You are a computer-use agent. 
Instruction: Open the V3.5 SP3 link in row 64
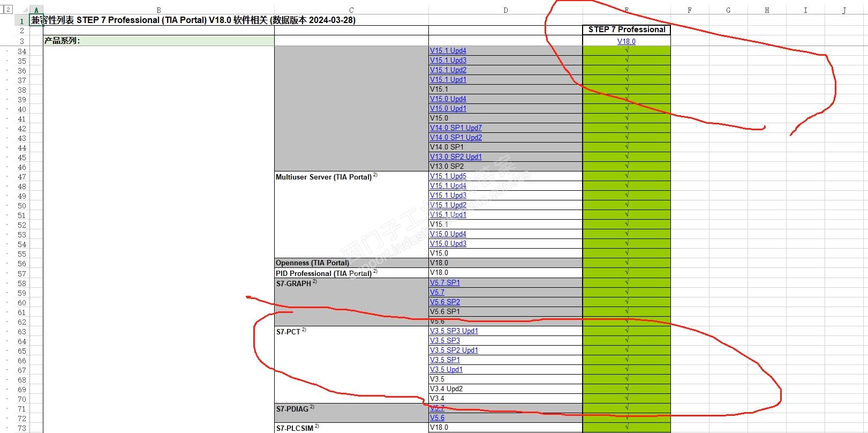pyautogui.click(x=444, y=341)
